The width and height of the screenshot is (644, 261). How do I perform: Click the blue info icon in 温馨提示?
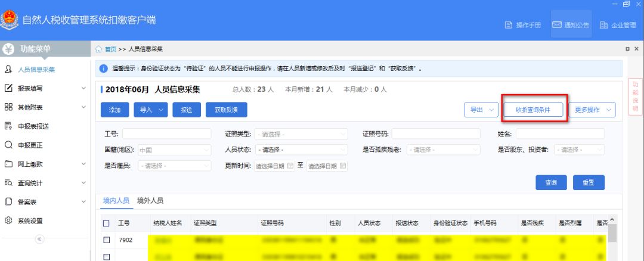104,69
